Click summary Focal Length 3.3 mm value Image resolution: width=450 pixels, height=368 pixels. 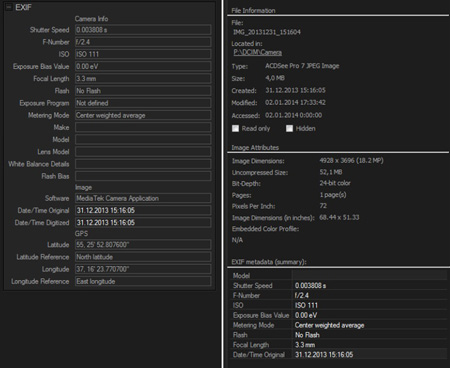click(x=305, y=345)
